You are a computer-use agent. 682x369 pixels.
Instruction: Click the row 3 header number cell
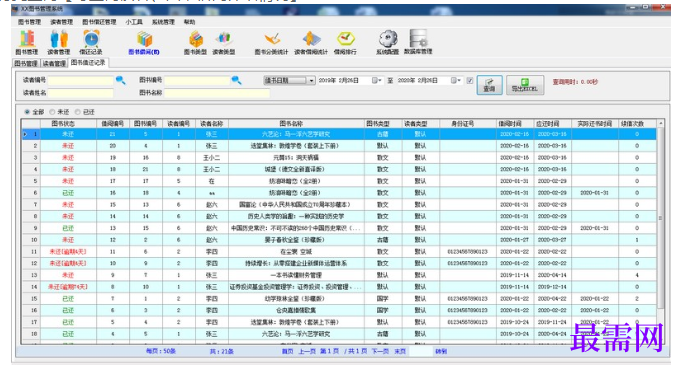pos(31,158)
